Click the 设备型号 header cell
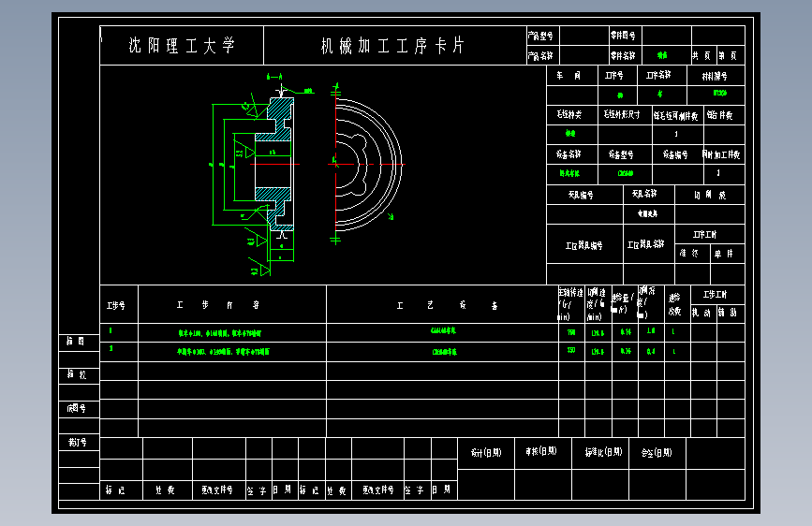 pyautogui.click(x=625, y=154)
